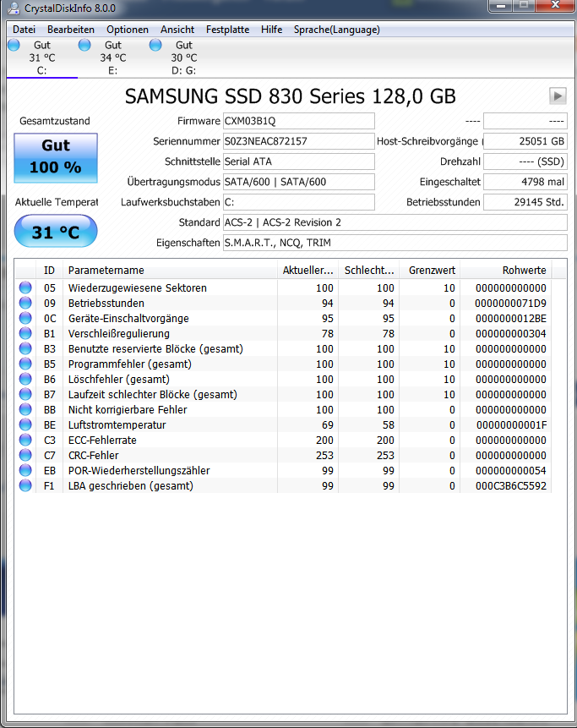Click raw value 0000000071D9
Screen dimensions: 577x728
(x=510, y=304)
